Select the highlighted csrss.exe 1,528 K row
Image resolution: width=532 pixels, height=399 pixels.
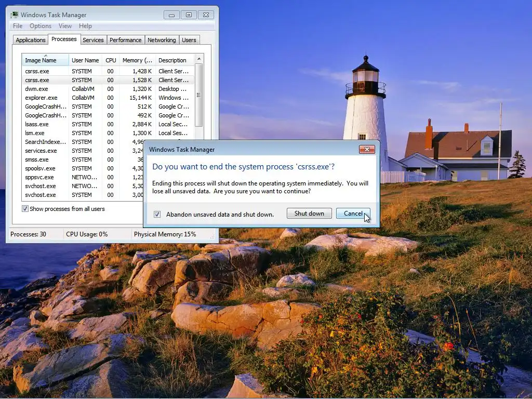click(108, 80)
